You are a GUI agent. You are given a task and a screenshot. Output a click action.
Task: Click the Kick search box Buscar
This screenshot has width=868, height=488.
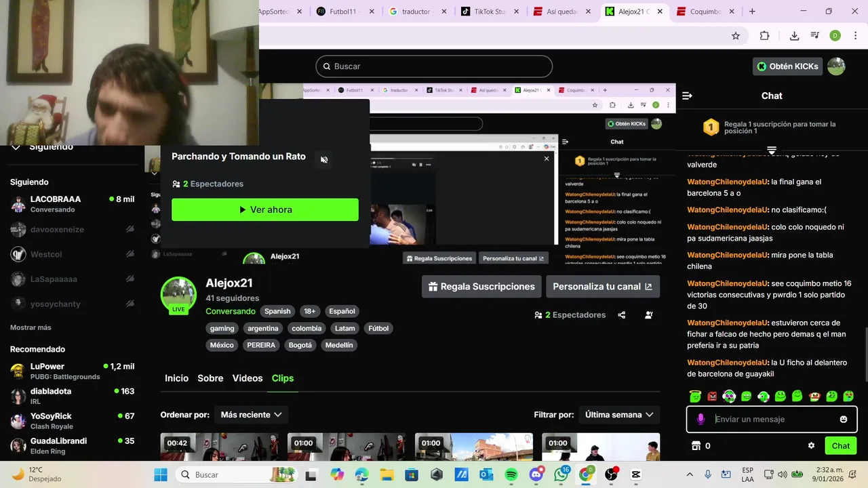point(434,66)
